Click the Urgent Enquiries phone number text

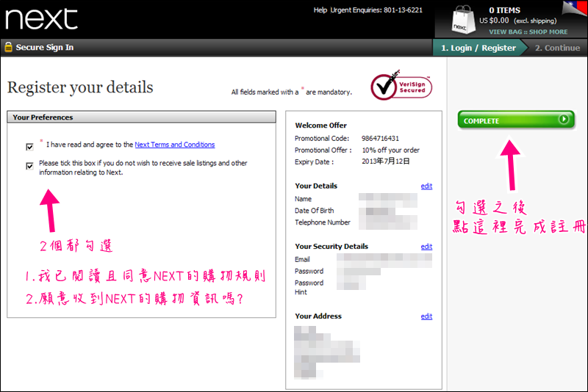(376, 10)
